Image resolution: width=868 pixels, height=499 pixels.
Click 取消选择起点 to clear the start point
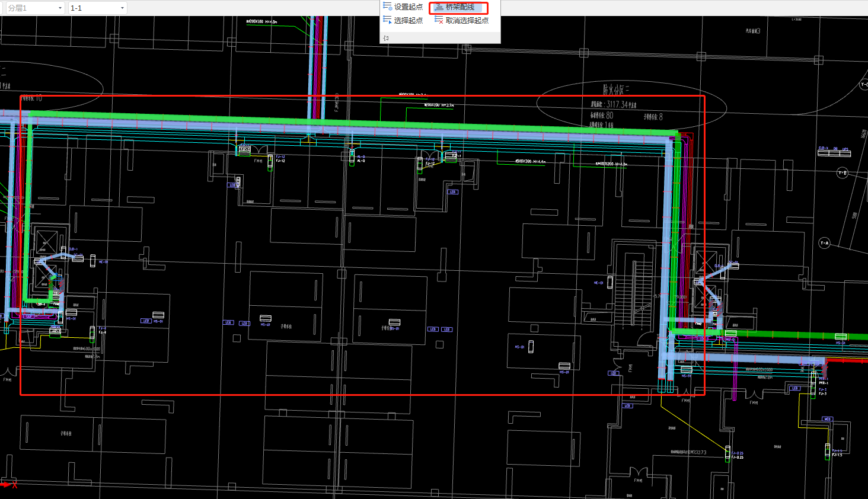pyautogui.click(x=462, y=20)
